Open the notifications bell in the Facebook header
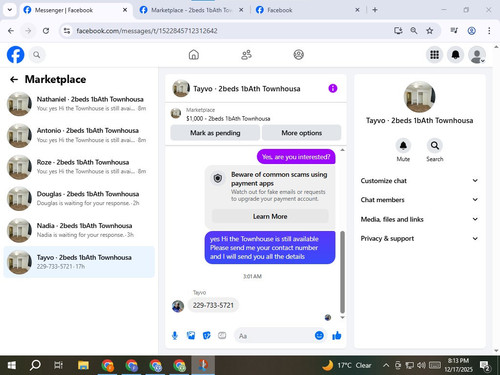 pos(455,55)
